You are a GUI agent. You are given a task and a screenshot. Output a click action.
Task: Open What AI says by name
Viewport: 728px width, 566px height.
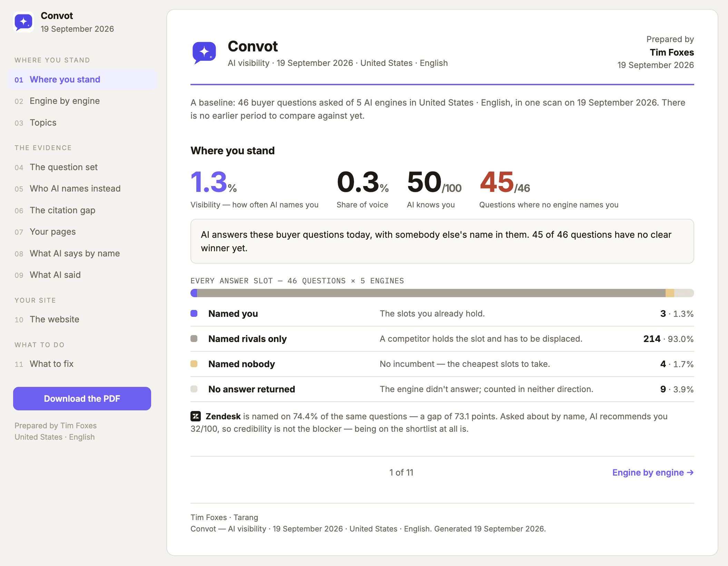click(82, 253)
